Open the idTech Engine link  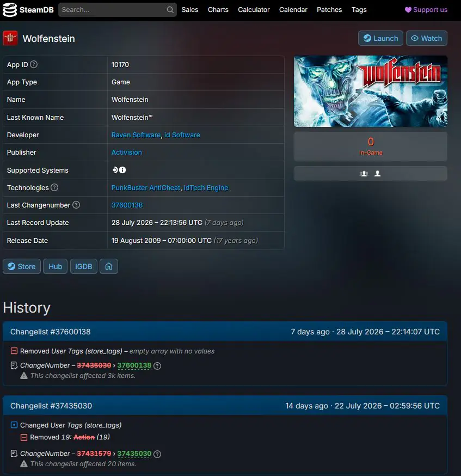pyautogui.click(x=206, y=187)
